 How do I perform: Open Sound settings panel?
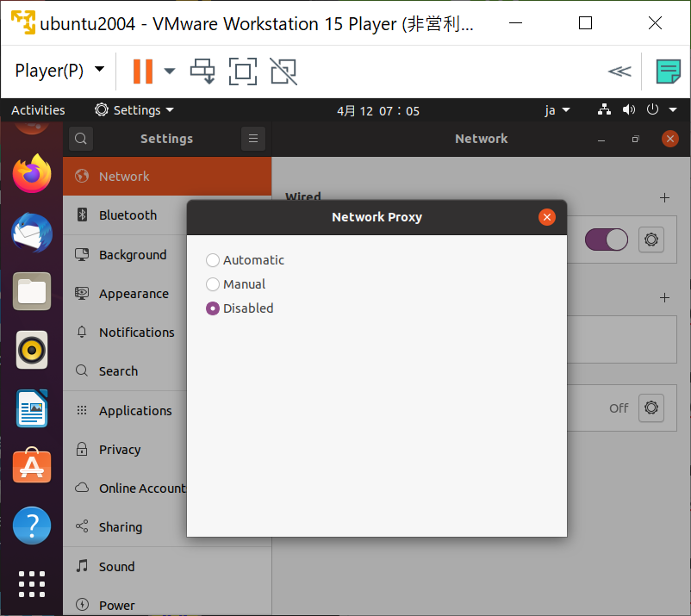pos(167,567)
